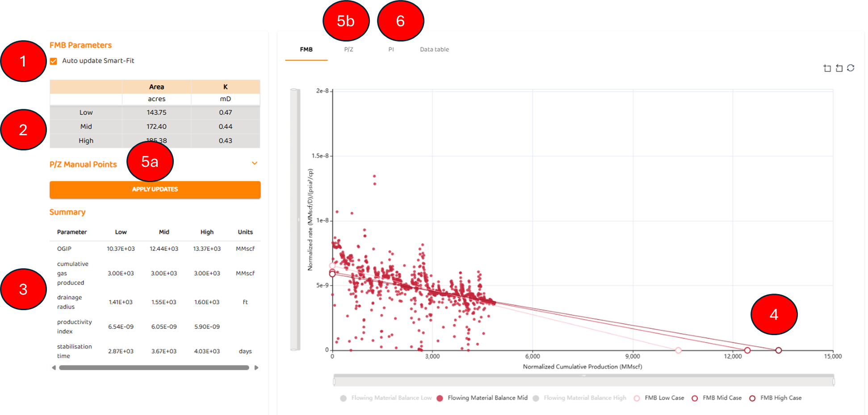Activate the chart zoom-in area tool
Screen dimensions: 868x415
pyautogui.click(x=827, y=68)
